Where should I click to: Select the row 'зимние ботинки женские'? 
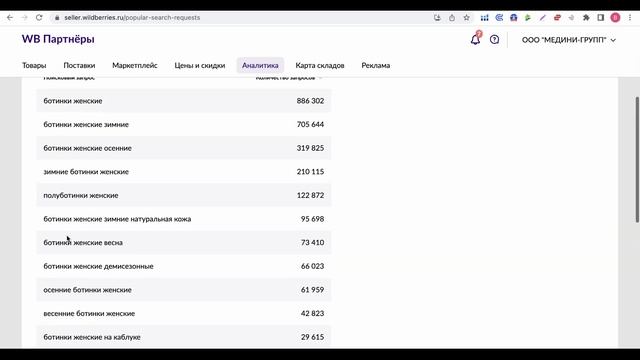pyautogui.click(x=184, y=172)
